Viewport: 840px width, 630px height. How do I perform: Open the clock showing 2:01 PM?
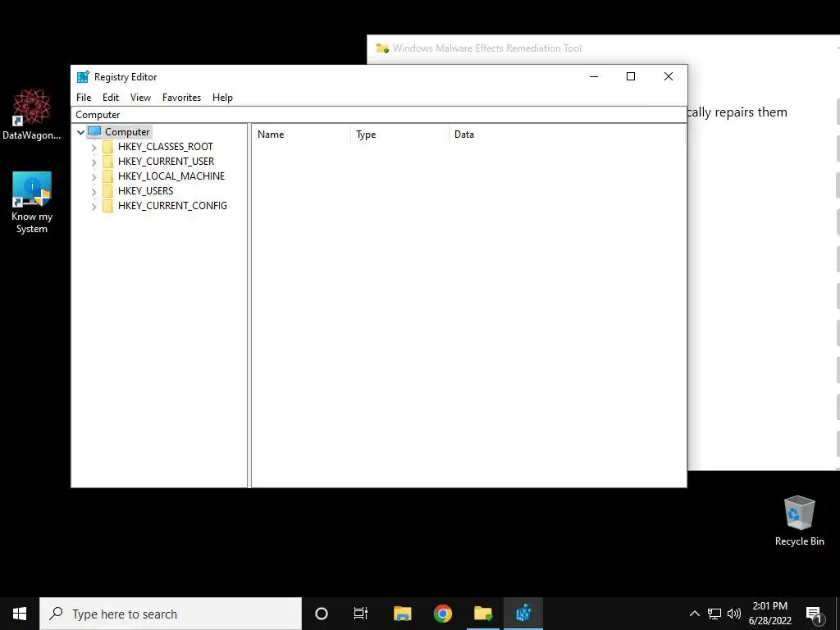pyautogui.click(x=769, y=614)
